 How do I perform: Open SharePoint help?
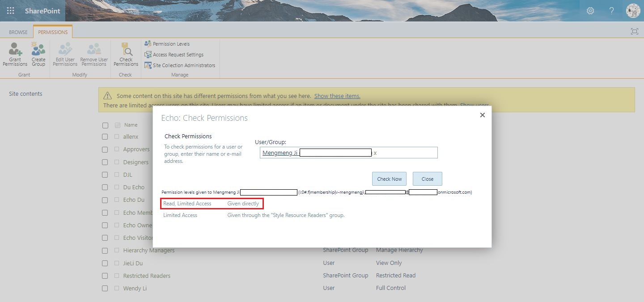pos(611,10)
